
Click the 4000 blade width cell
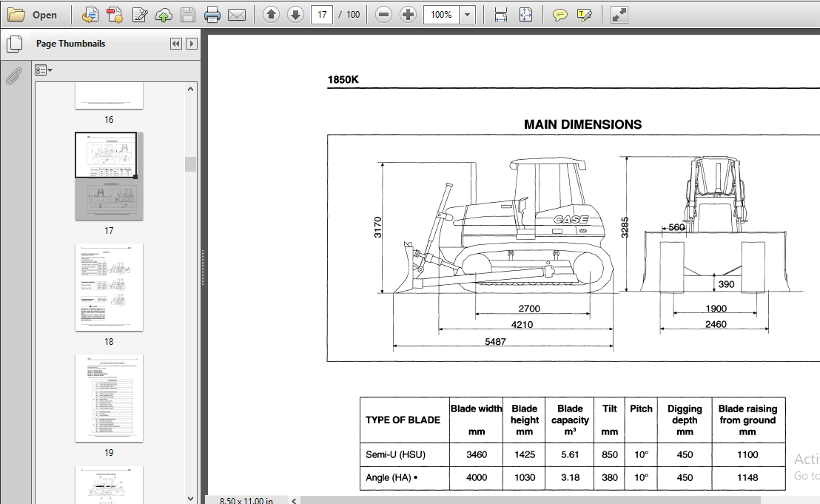pos(477,477)
